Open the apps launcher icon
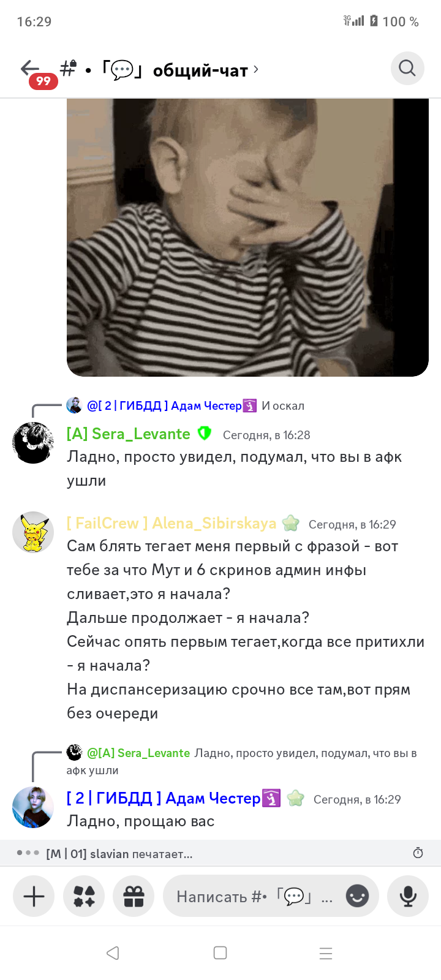 click(84, 896)
